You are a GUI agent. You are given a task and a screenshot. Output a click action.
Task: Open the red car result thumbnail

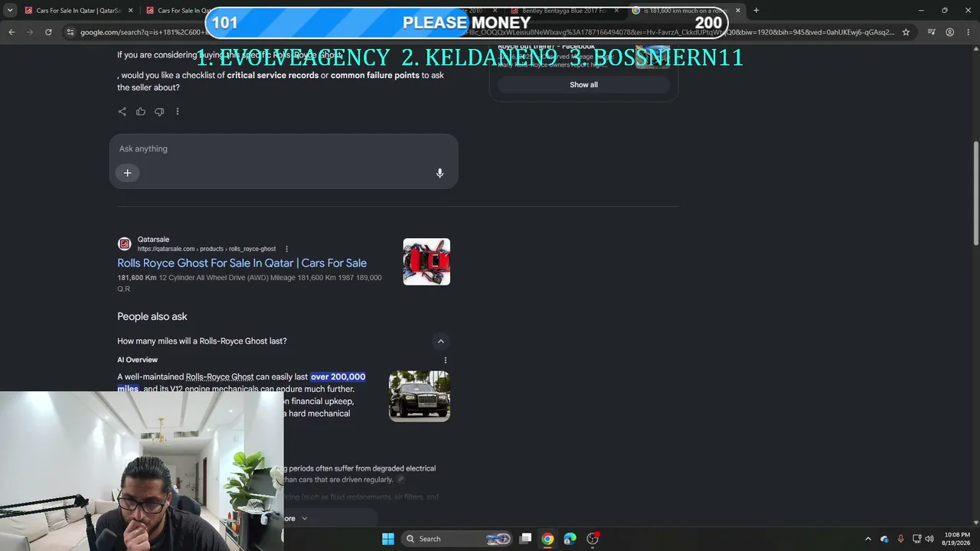426,262
